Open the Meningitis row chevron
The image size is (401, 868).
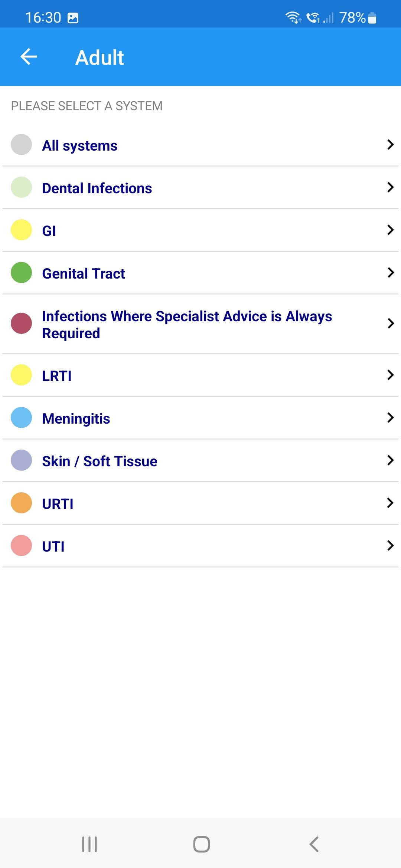[x=390, y=417]
